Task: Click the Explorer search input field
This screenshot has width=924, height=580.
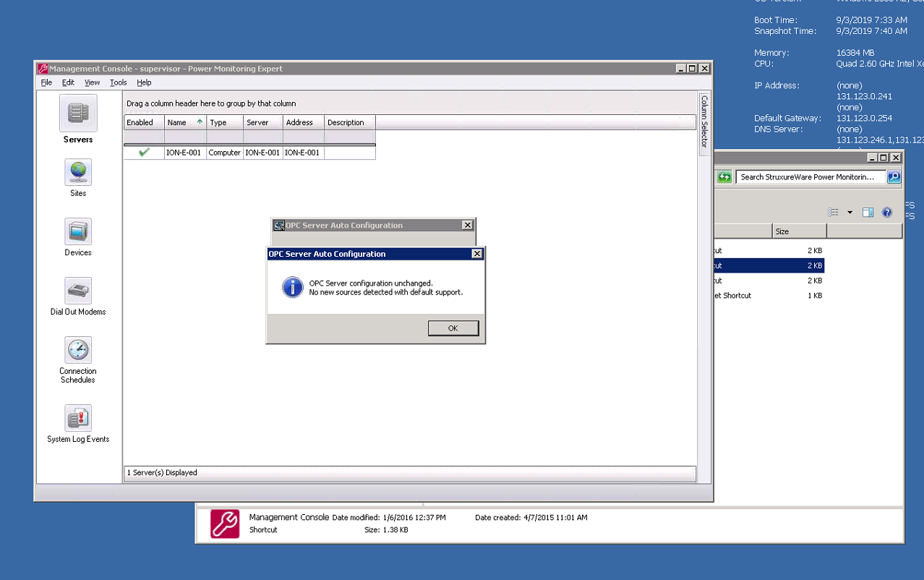Action: (x=810, y=177)
